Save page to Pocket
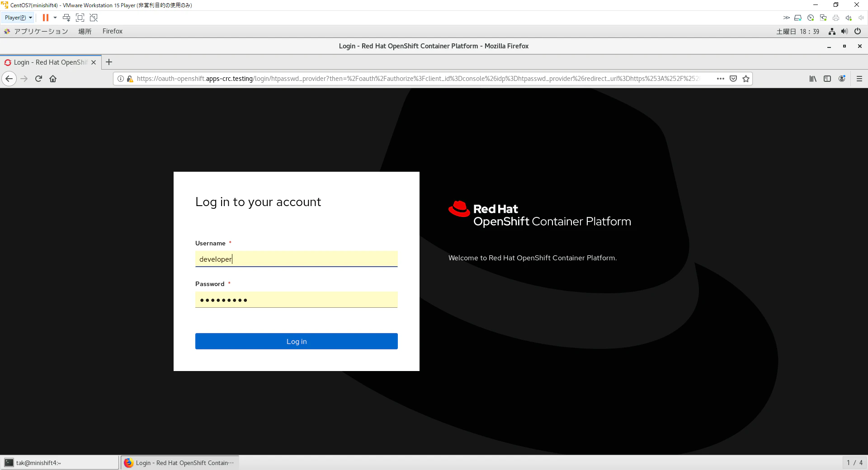868x470 pixels. [x=733, y=79]
